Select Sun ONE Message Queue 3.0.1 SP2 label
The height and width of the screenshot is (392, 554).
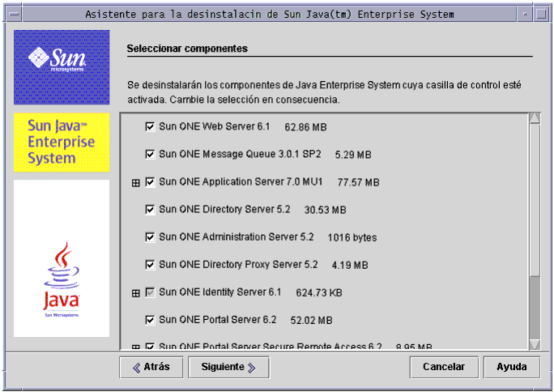pos(240,154)
